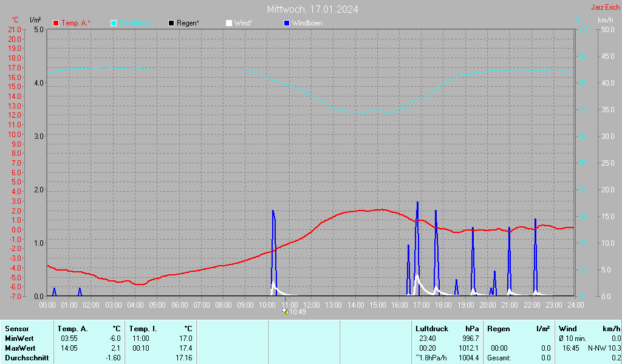This screenshot has height=364, width=622.
Task: Click the '^1.8hPa/h' pressure trend text
Action: pos(431,358)
